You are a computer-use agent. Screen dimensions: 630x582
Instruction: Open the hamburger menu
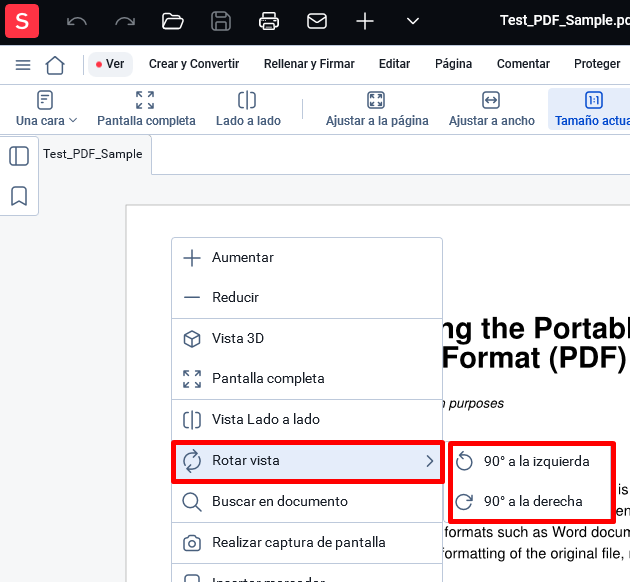pos(23,65)
